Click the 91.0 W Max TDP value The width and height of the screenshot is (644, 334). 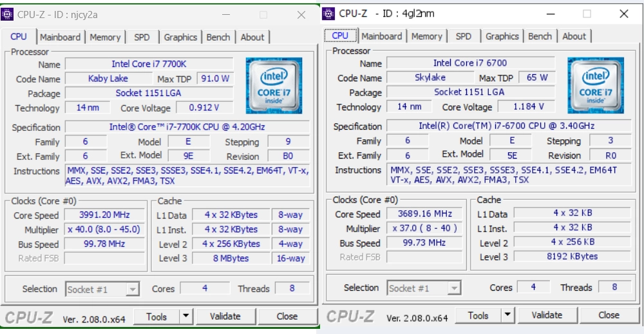[x=215, y=79]
